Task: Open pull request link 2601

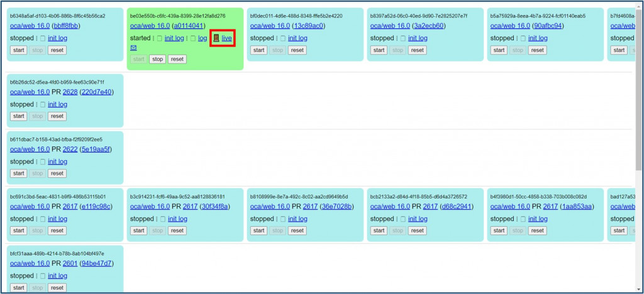Action: [70, 263]
